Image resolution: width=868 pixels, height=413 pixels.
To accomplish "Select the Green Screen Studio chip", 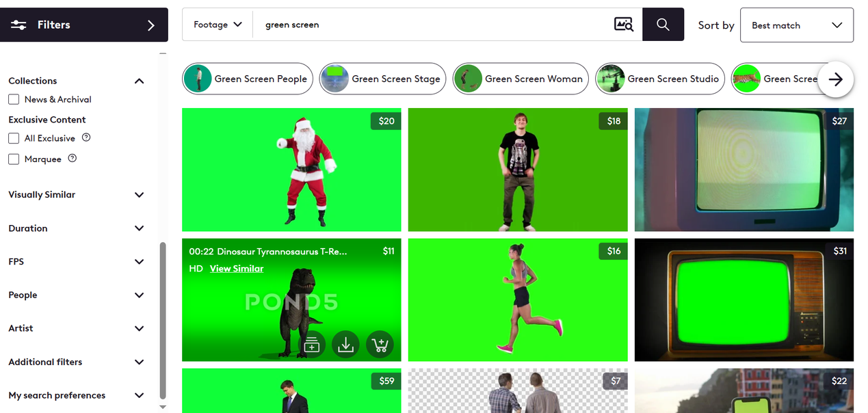I will tap(660, 79).
